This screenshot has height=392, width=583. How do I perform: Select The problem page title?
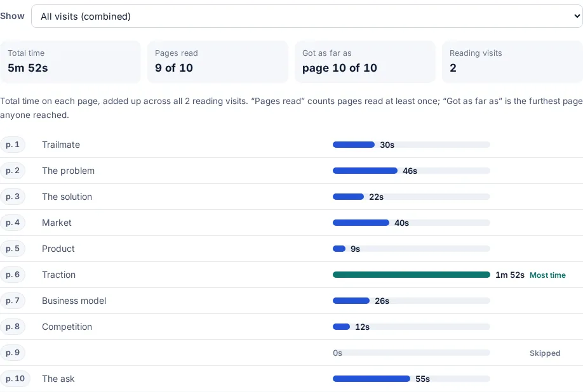[x=69, y=171]
